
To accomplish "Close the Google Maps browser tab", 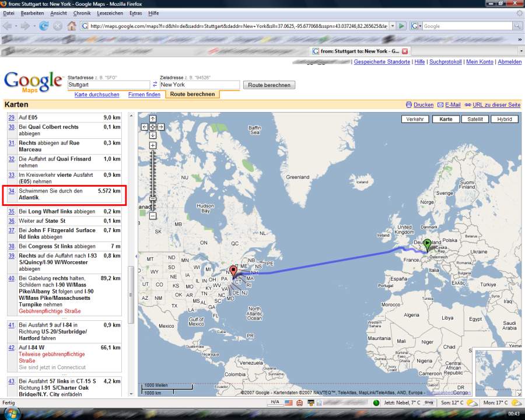I will coord(405,51).
